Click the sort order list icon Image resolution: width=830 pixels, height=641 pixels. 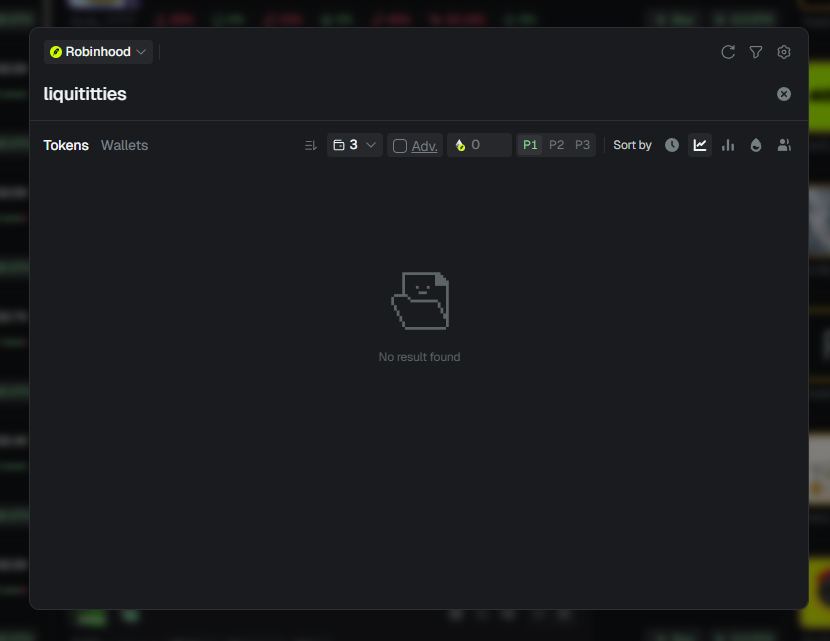[x=311, y=145]
